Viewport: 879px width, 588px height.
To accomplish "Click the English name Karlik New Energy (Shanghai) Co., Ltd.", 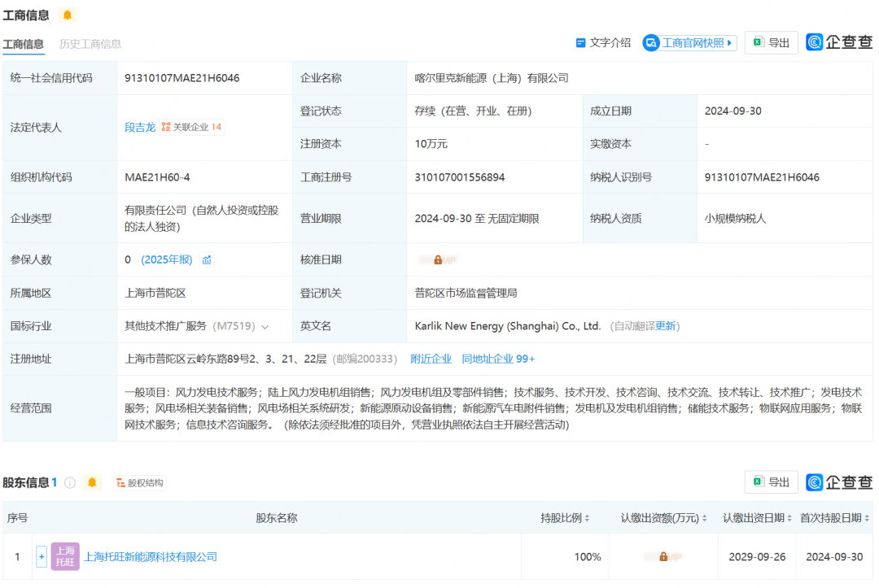I will [x=507, y=326].
